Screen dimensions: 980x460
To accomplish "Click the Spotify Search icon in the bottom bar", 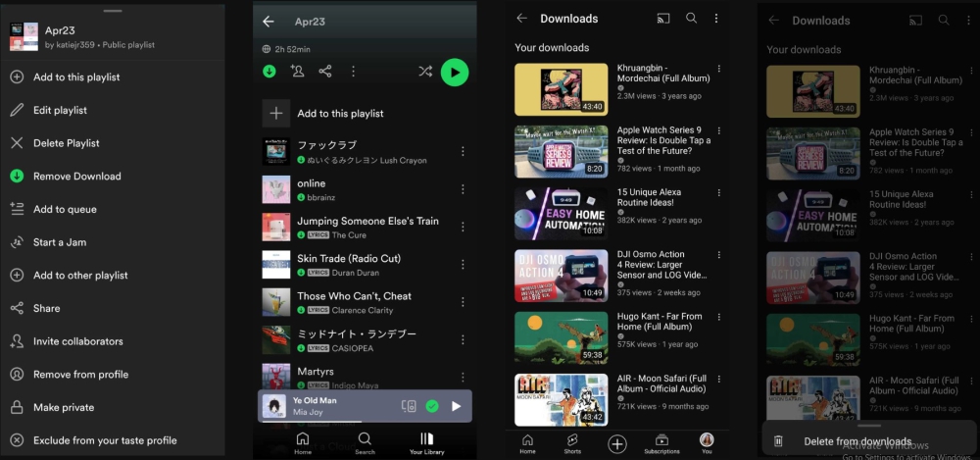I will [365, 442].
